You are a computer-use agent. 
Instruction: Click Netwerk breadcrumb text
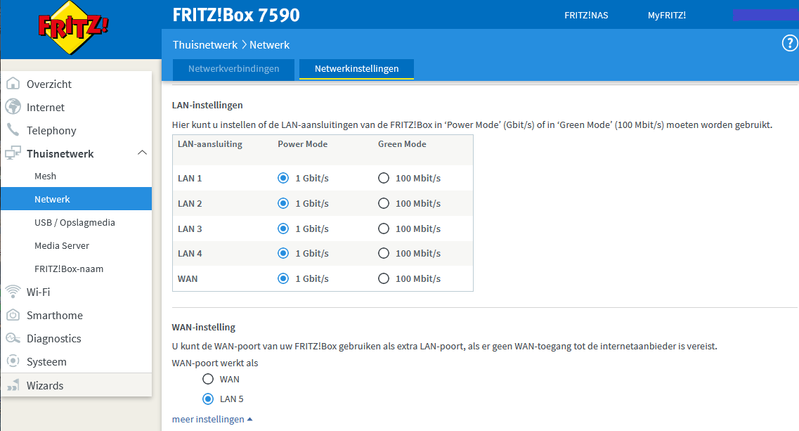270,45
